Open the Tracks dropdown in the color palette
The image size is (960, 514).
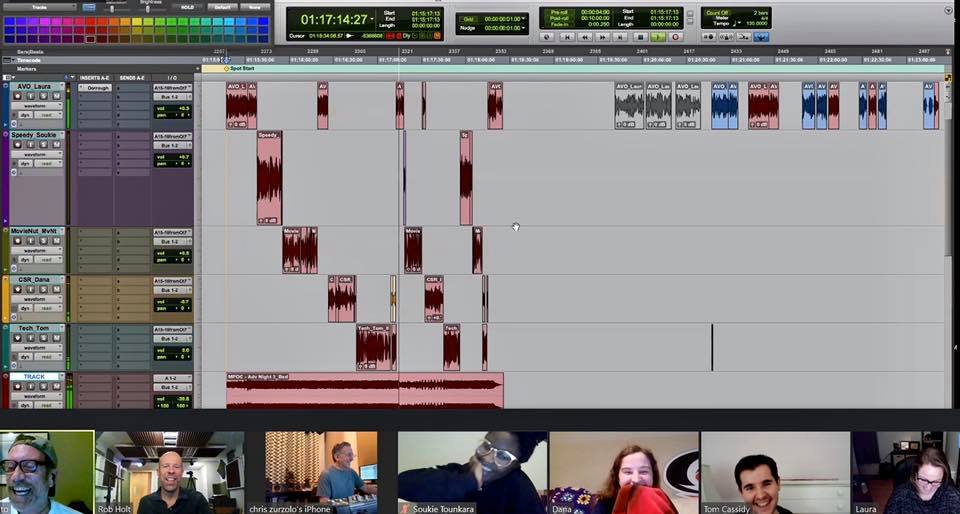(x=40, y=7)
